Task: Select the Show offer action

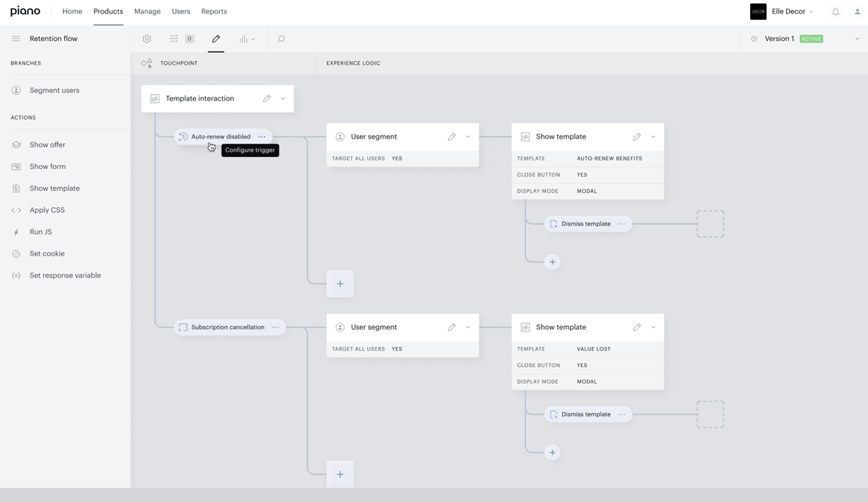Action: point(47,144)
